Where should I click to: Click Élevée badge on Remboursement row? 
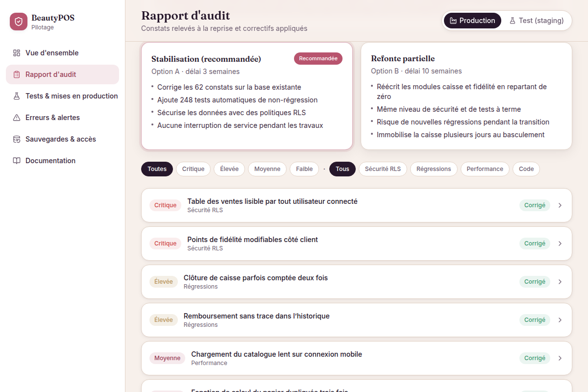tap(164, 320)
